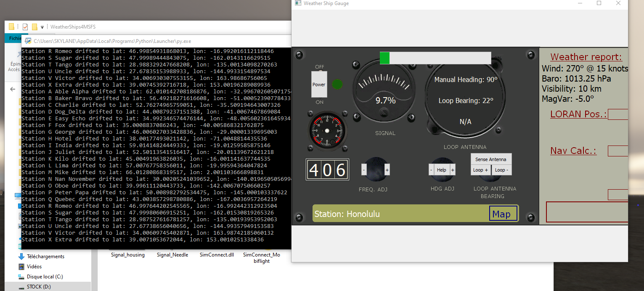
Task: Click the Visibility: 10 km line
Action: point(572,89)
